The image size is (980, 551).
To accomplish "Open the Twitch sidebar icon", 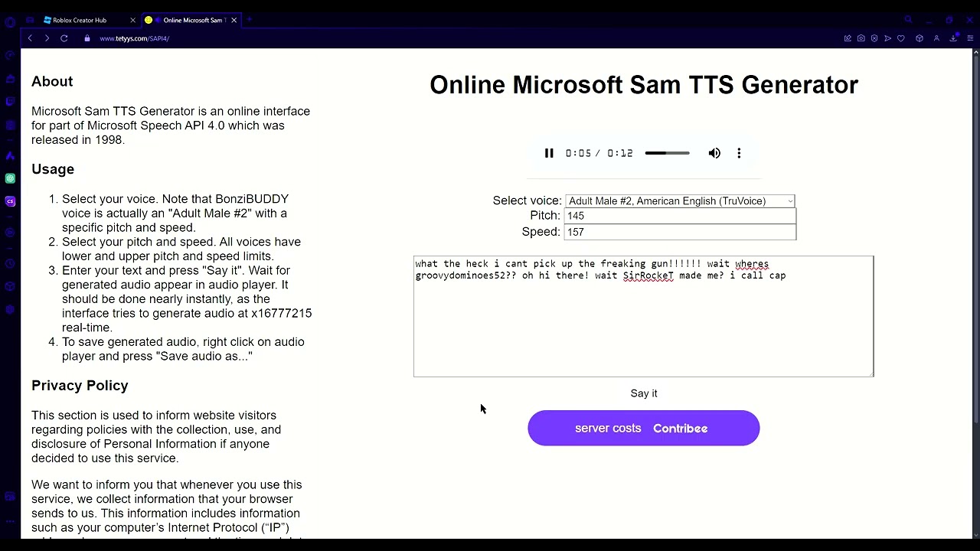I will [x=10, y=101].
